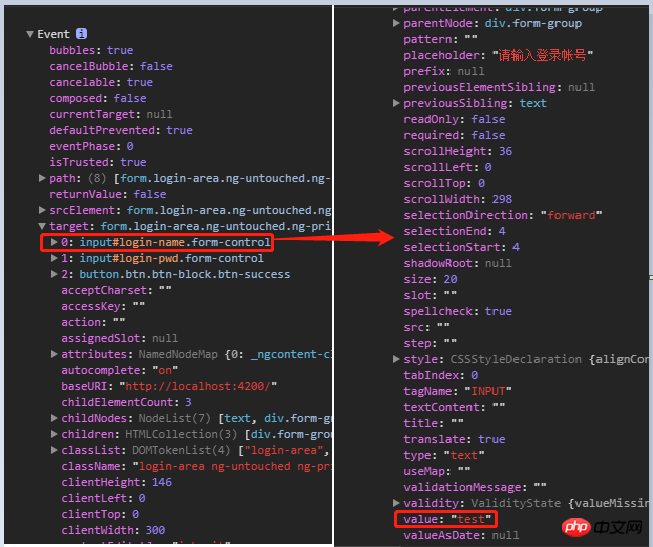Click the spellcheck: true line
The width and height of the screenshot is (653, 547).
click(457, 311)
